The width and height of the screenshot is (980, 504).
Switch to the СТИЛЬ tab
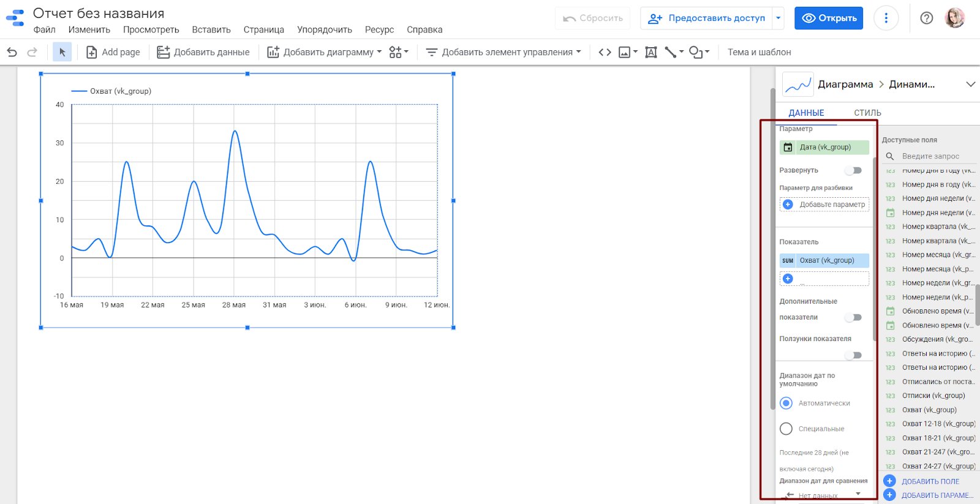[x=867, y=113]
